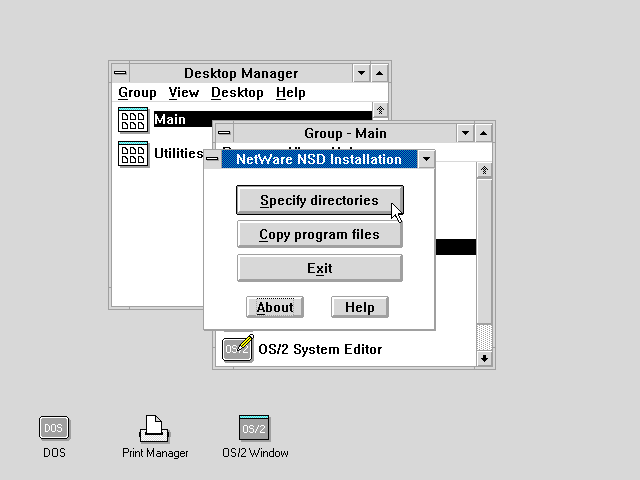
Task: Start Copy program files
Action: click(320, 234)
